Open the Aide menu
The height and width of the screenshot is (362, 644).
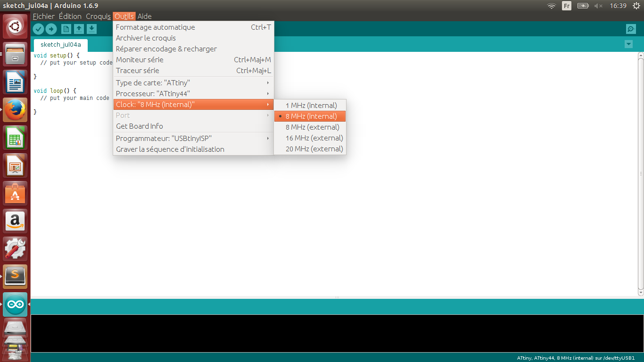pos(144,16)
